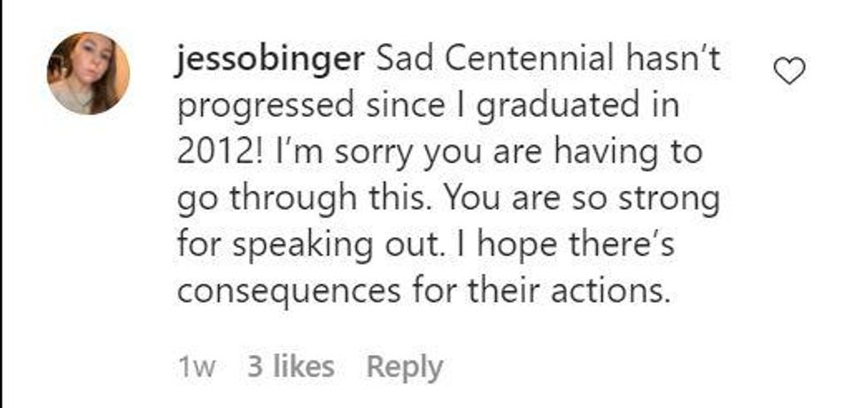Open jessobinger's profile picture
Image resolution: width=868 pixels, height=408 pixels.
pyautogui.click(x=89, y=73)
